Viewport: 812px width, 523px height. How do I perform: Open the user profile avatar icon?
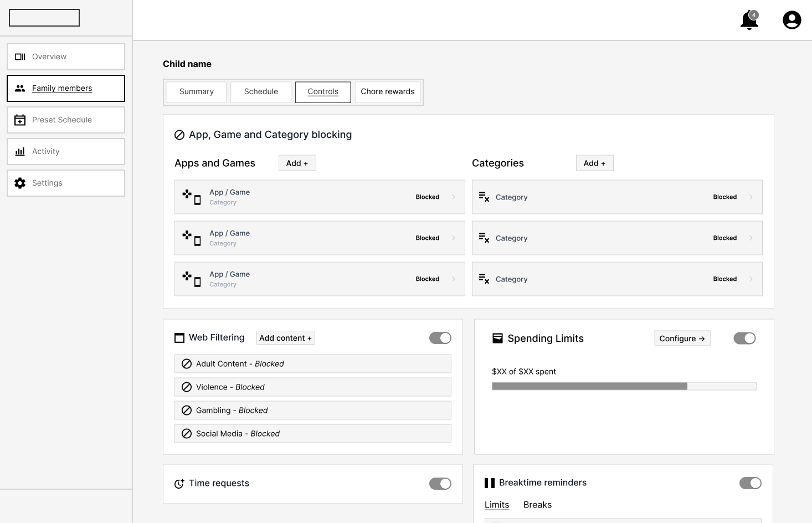[x=792, y=20]
